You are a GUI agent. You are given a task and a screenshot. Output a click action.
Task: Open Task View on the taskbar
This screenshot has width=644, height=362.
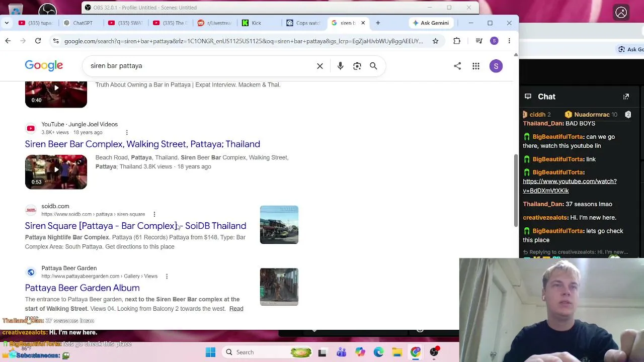pyautogui.click(x=322, y=352)
